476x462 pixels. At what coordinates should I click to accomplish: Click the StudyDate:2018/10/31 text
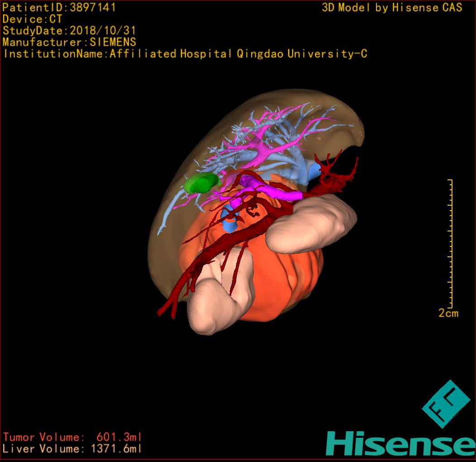pos(69,31)
